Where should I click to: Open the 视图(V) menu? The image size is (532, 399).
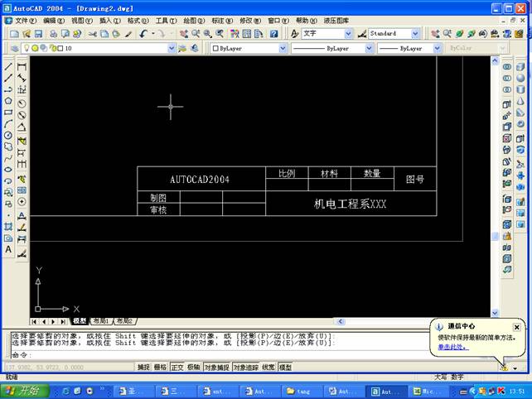[x=81, y=21]
